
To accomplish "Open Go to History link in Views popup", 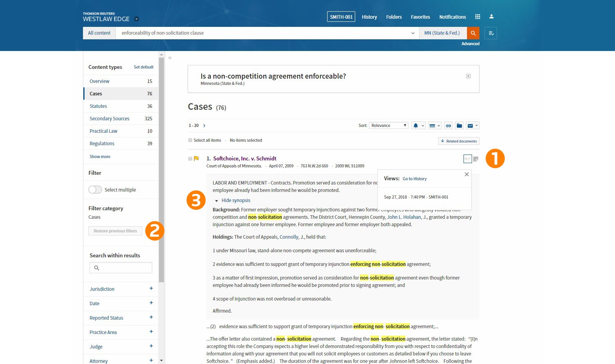I will click(414, 179).
